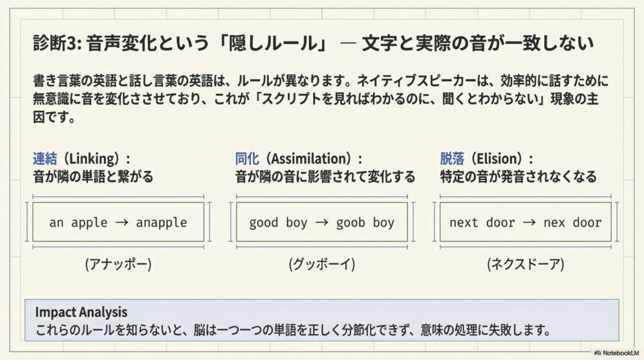Image resolution: width=644 pixels, height=360 pixels.
Task: Click the Impact Analysis heading
Action: pos(81,312)
